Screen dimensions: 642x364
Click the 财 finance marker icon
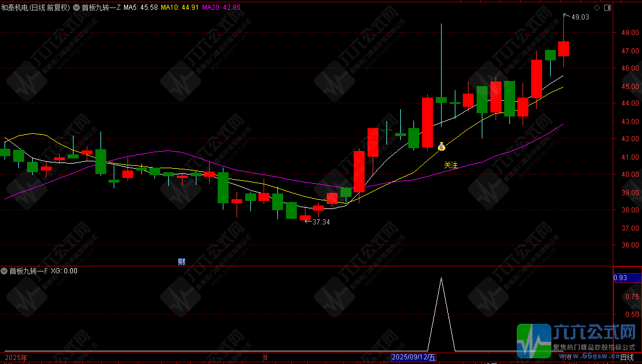click(181, 262)
